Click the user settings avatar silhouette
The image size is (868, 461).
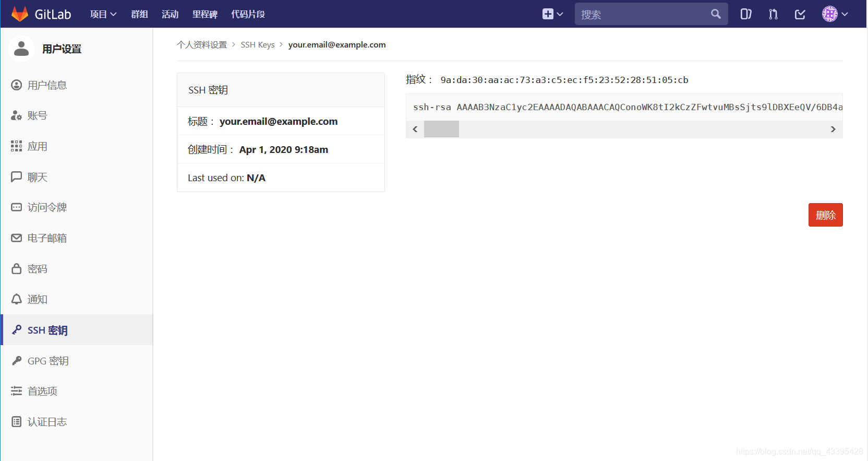tap(21, 49)
